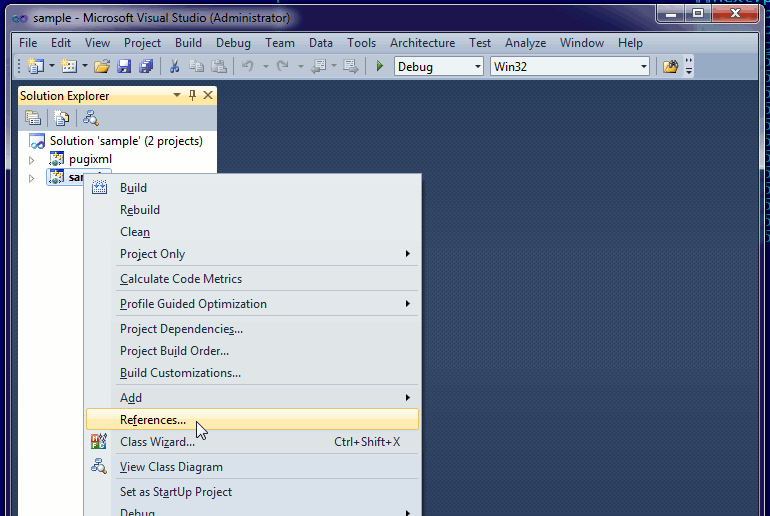
Task: Open the Win32 platform dropdown
Action: point(569,67)
